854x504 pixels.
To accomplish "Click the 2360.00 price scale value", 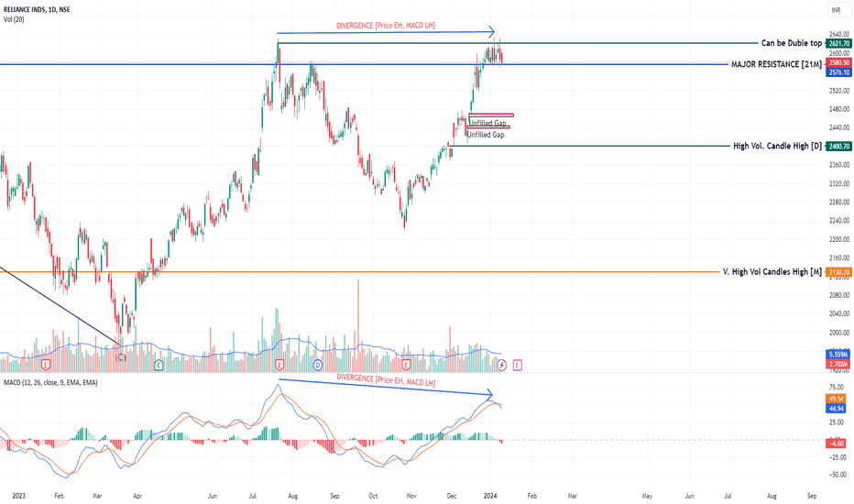I will click(839, 165).
